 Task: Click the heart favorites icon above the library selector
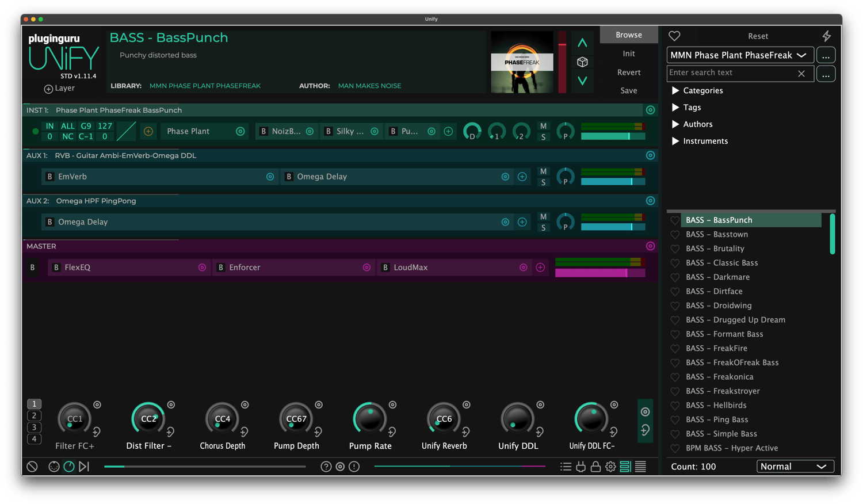click(x=674, y=36)
